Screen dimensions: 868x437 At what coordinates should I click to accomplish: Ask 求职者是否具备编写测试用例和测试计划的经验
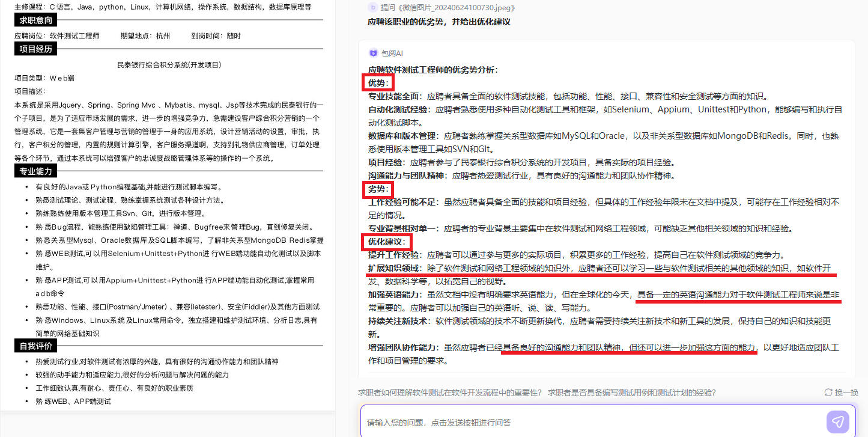632,393
